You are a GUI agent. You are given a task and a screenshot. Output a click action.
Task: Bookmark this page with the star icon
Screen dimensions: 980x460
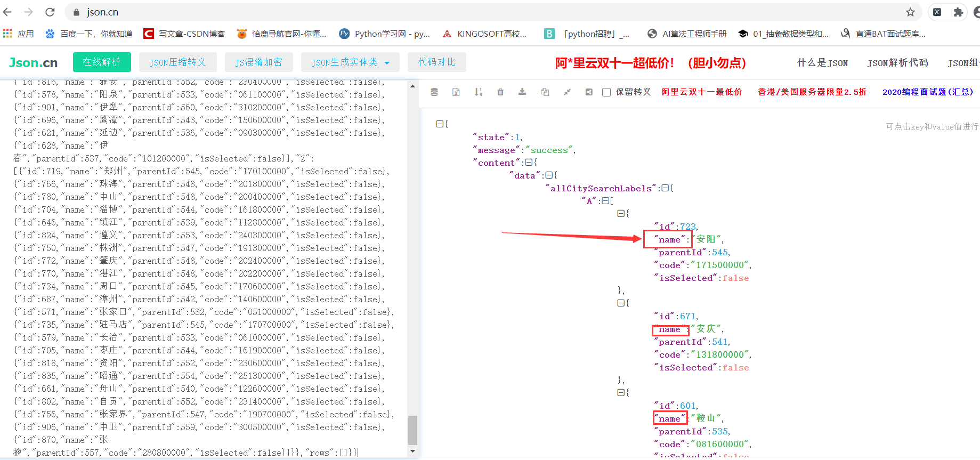tap(910, 12)
